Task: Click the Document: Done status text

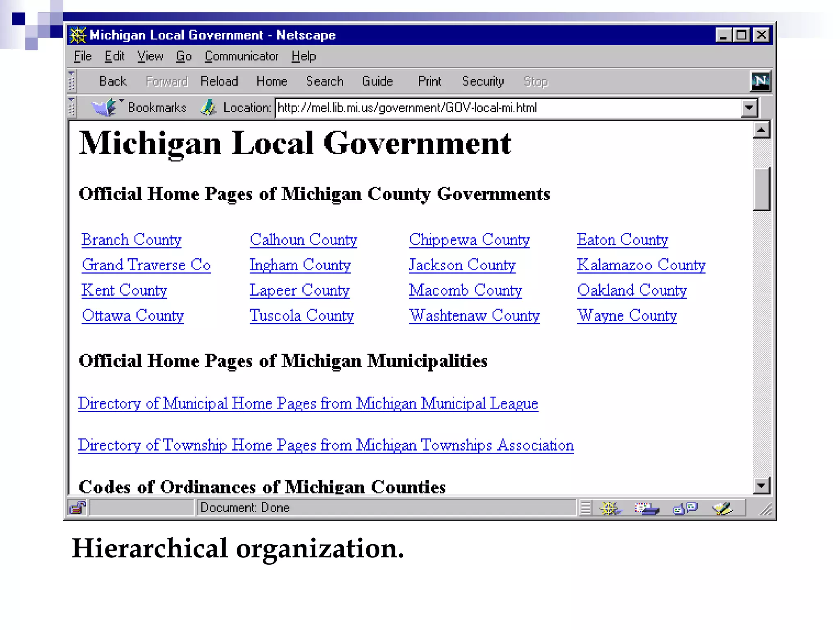Action: [x=245, y=508]
